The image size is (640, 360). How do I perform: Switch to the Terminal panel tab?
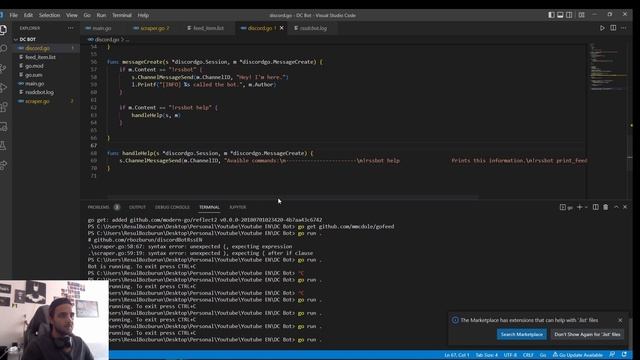pyautogui.click(x=209, y=207)
